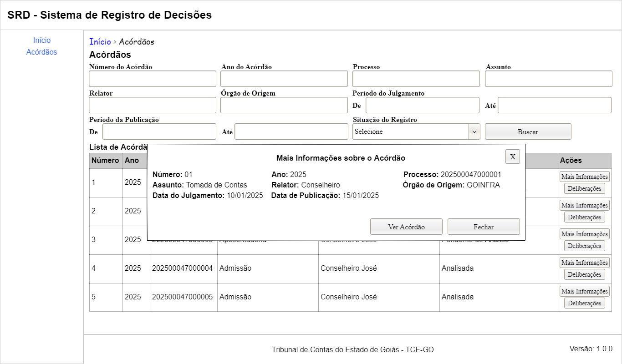Go to Início in the sidebar
This screenshot has height=364, width=622.
pyautogui.click(x=42, y=40)
